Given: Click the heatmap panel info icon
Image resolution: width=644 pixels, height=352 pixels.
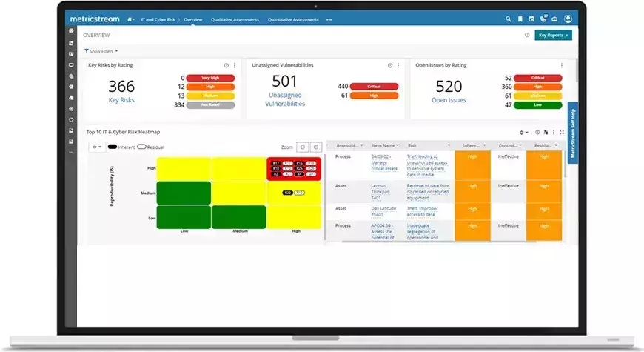Looking at the screenshot, I should click(537, 133).
